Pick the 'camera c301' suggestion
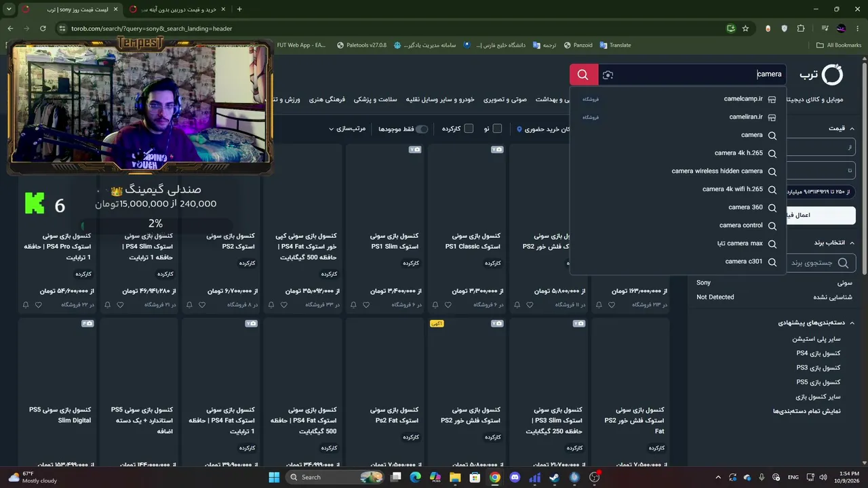This screenshot has height=488, width=868. pyautogui.click(x=744, y=262)
